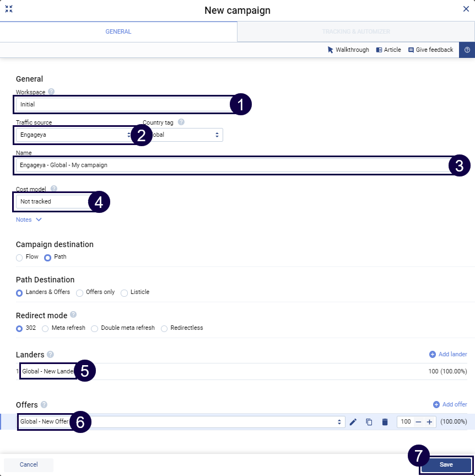Viewport: 475px width, 476px height.
Task: Duplicate the offer using copy icon
Action: click(369, 422)
